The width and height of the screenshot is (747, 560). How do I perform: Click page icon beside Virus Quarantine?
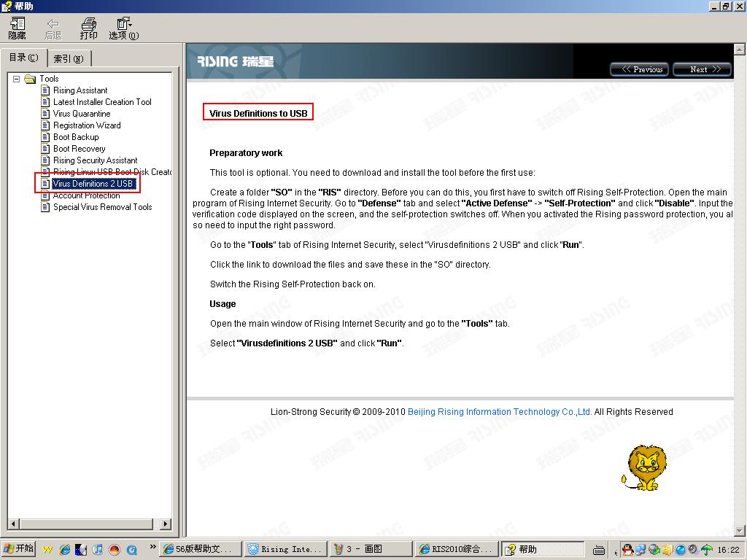click(x=45, y=114)
